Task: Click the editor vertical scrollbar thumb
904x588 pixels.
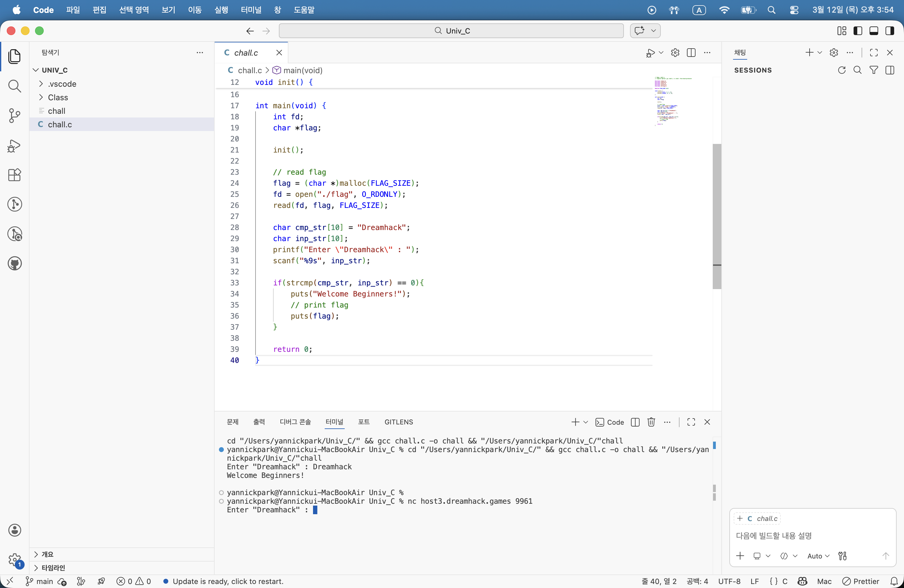Action: point(716,217)
